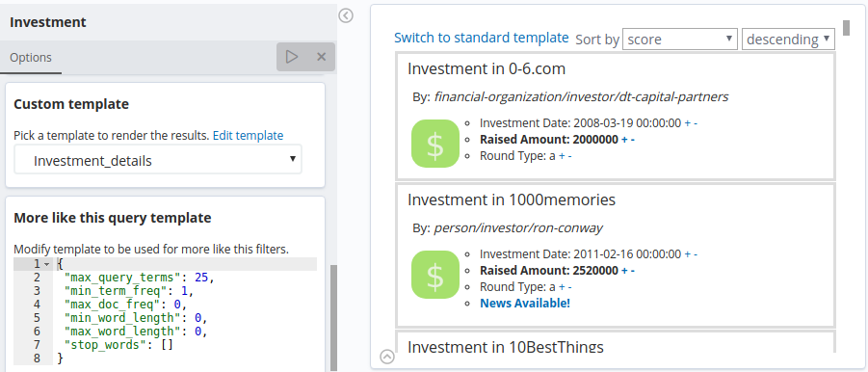Close the Investment options panel with X

pos(321,57)
